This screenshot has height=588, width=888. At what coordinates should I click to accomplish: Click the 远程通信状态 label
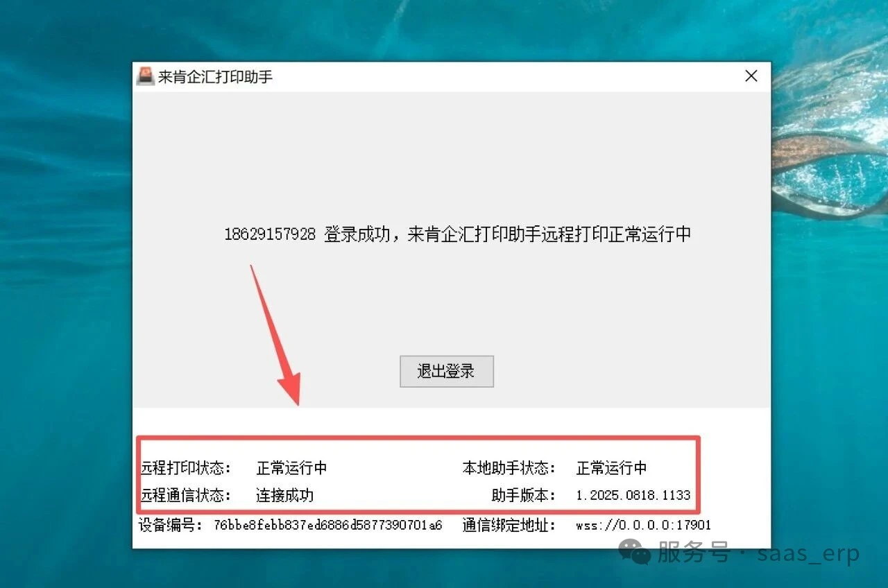(186, 495)
